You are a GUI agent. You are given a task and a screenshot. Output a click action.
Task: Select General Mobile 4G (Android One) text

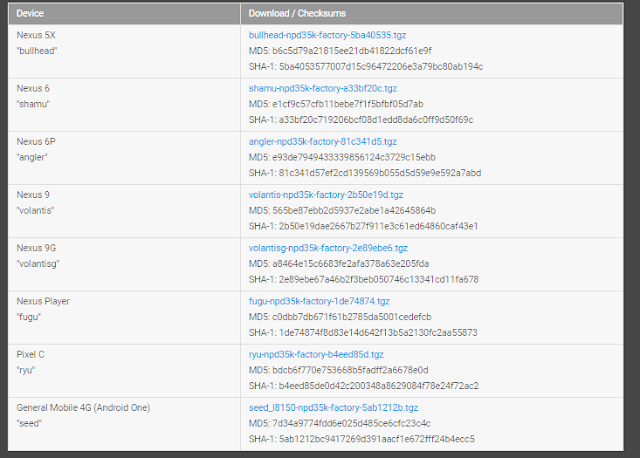[83, 407]
